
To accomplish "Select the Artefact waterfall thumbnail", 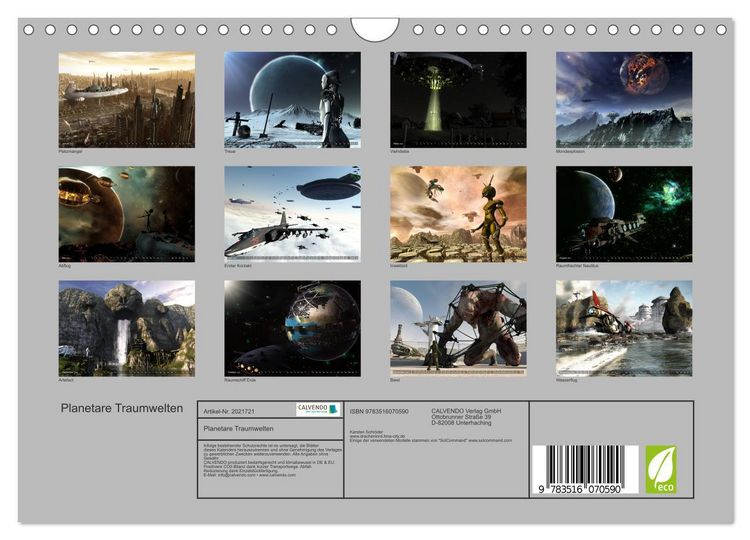I will click(127, 328).
